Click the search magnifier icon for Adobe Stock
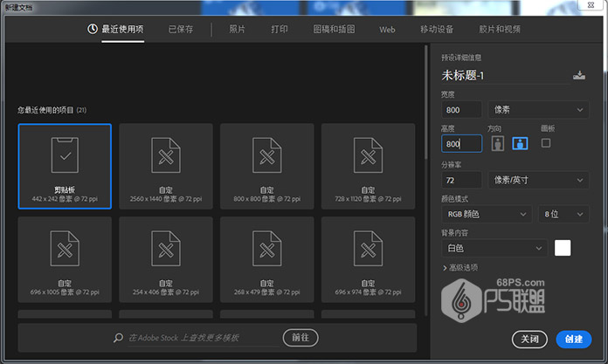608x364 pixels. coord(118,338)
